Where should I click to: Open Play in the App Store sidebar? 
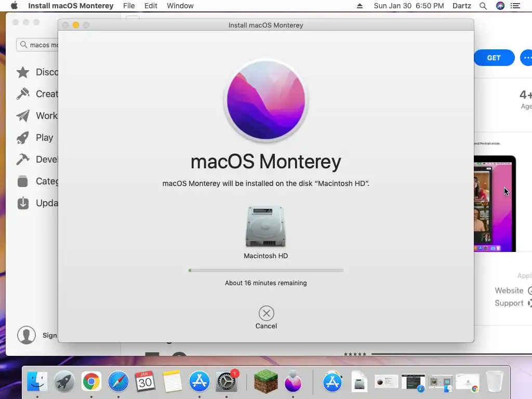pos(35,137)
